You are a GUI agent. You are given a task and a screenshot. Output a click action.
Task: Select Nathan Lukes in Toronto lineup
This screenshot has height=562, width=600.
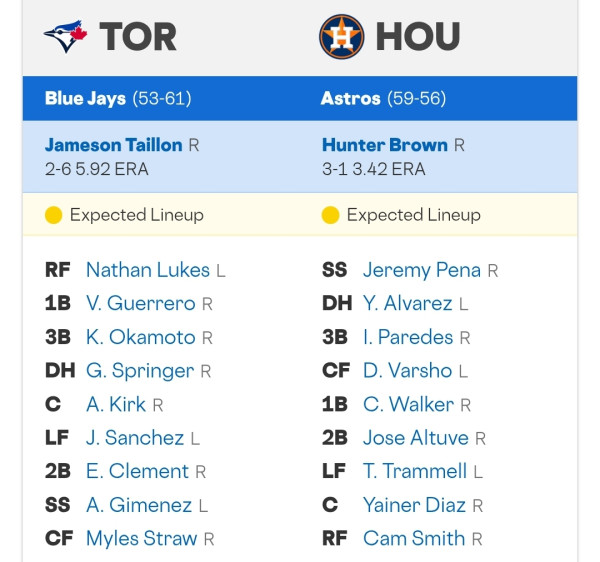tap(148, 270)
